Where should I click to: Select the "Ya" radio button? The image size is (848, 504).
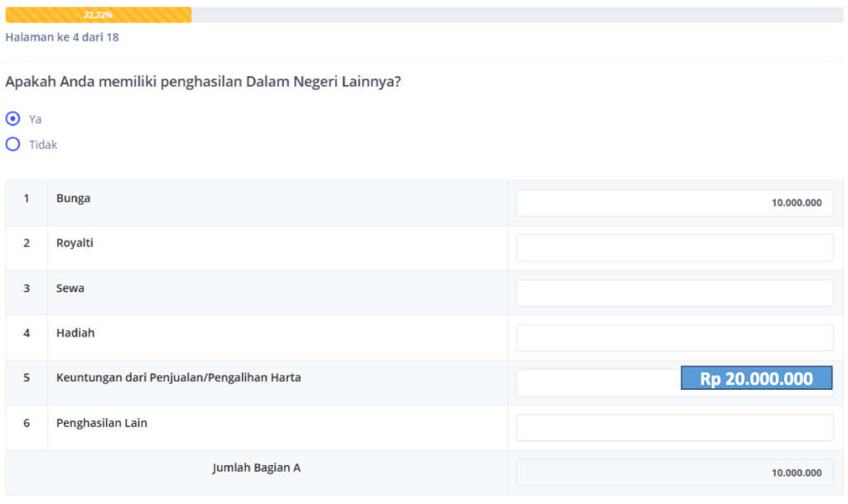pyautogui.click(x=12, y=118)
